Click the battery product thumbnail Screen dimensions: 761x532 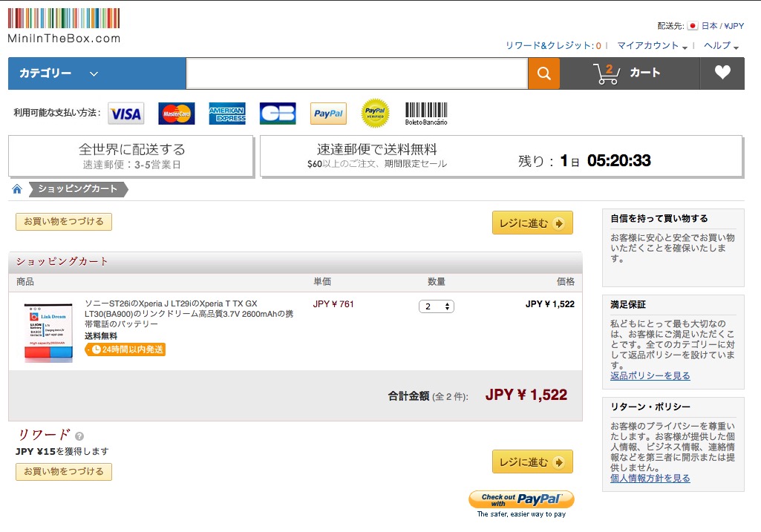[x=48, y=331]
